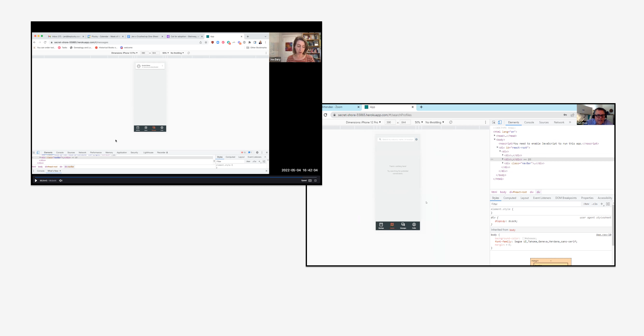Open Other Bookmarks folder
This screenshot has width=644, height=336.
(256, 47)
